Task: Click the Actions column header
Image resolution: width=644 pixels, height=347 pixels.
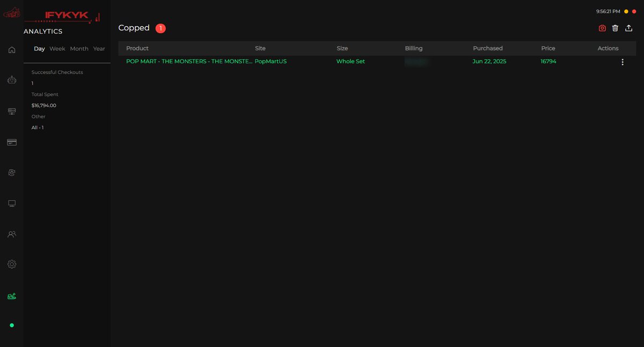Action: click(x=608, y=48)
